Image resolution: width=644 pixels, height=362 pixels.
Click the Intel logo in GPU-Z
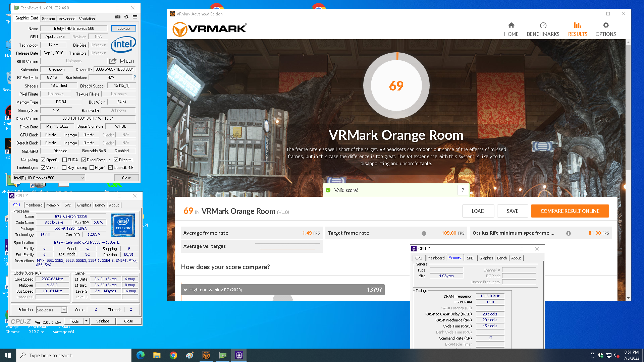tap(123, 45)
